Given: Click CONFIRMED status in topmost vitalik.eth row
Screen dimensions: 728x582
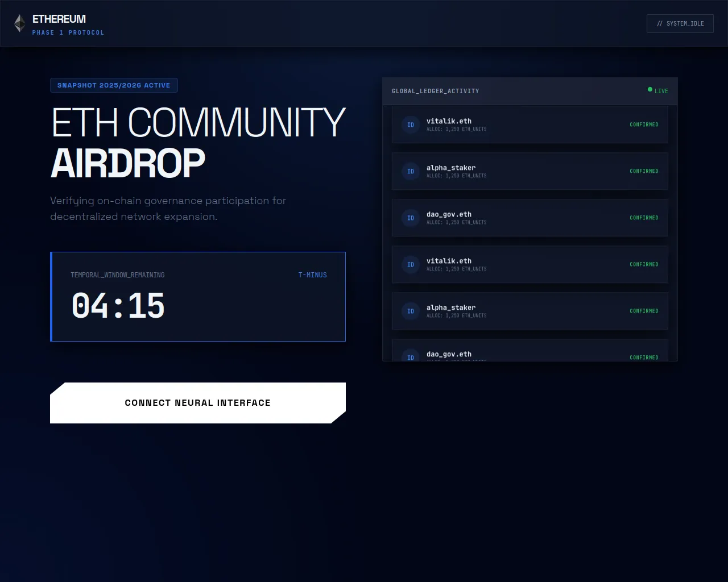Looking at the screenshot, I should click(x=644, y=124).
